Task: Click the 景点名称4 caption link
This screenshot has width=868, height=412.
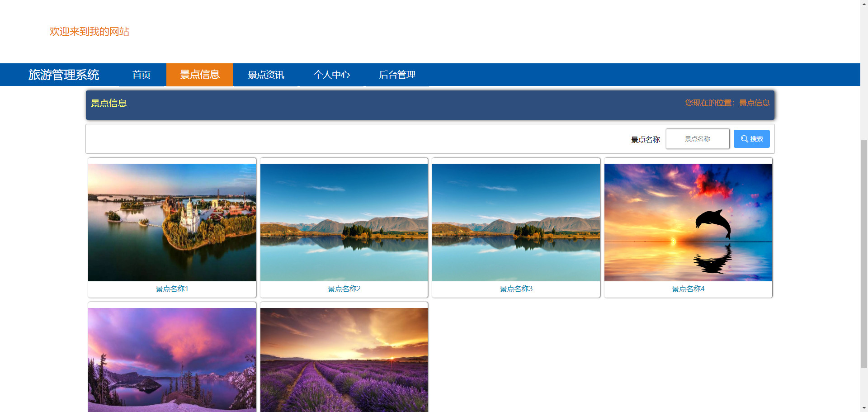Action: (x=688, y=289)
